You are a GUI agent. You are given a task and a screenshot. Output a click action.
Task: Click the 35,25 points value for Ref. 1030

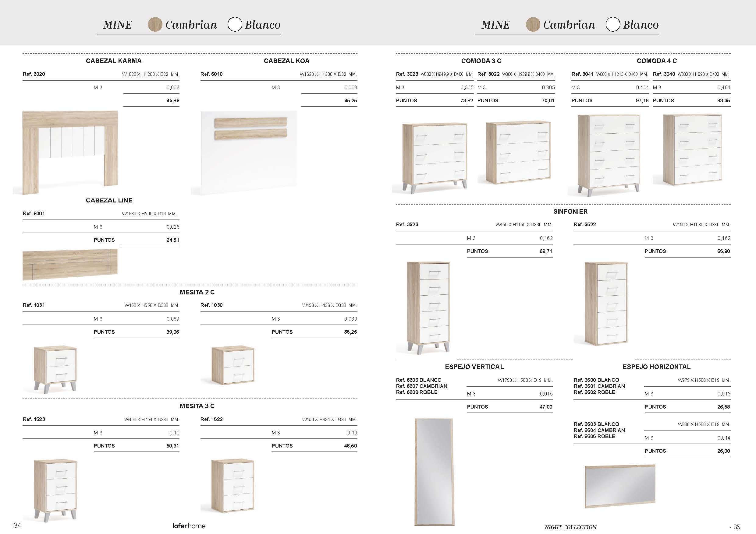[x=351, y=332]
